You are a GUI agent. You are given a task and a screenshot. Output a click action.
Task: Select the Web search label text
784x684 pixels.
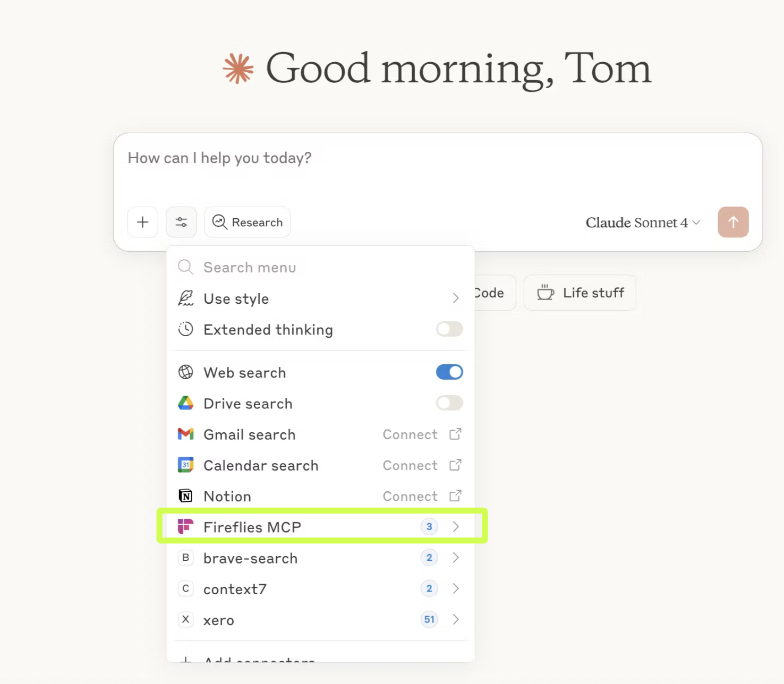[245, 373]
